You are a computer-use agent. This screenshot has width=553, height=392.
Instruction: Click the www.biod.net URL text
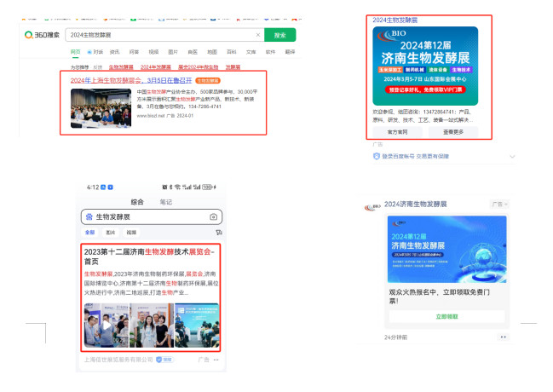(151, 116)
